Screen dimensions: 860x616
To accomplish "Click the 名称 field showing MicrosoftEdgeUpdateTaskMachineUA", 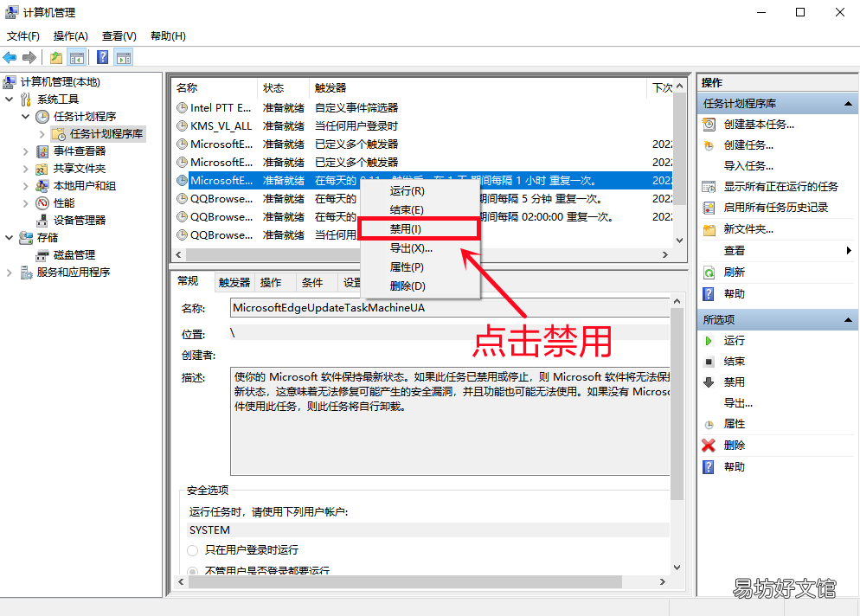I will pos(450,308).
